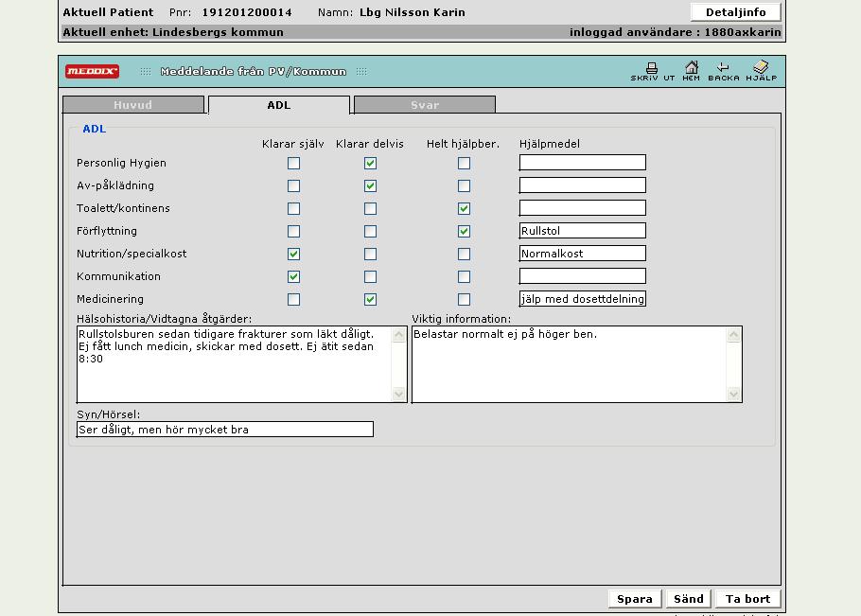Click Aktuell enhet: Lindesbergs kommun text
The image size is (861, 616).
click(x=173, y=32)
